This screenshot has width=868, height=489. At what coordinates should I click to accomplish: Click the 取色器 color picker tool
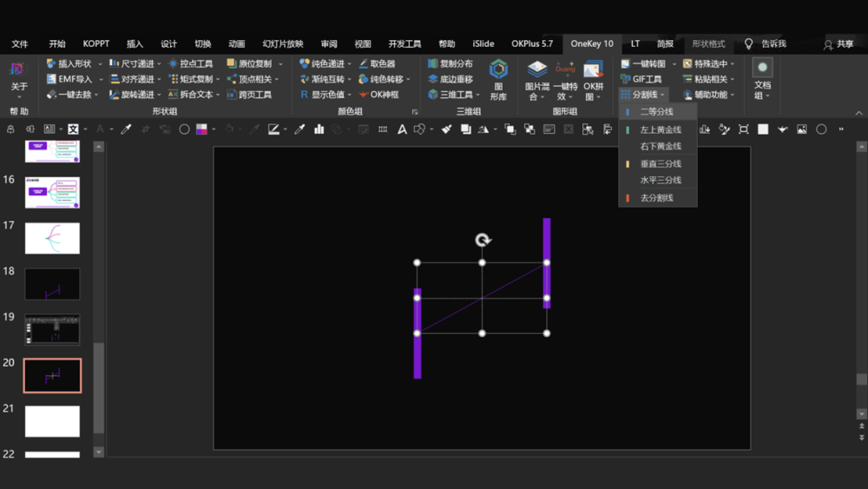coord(380,63)
